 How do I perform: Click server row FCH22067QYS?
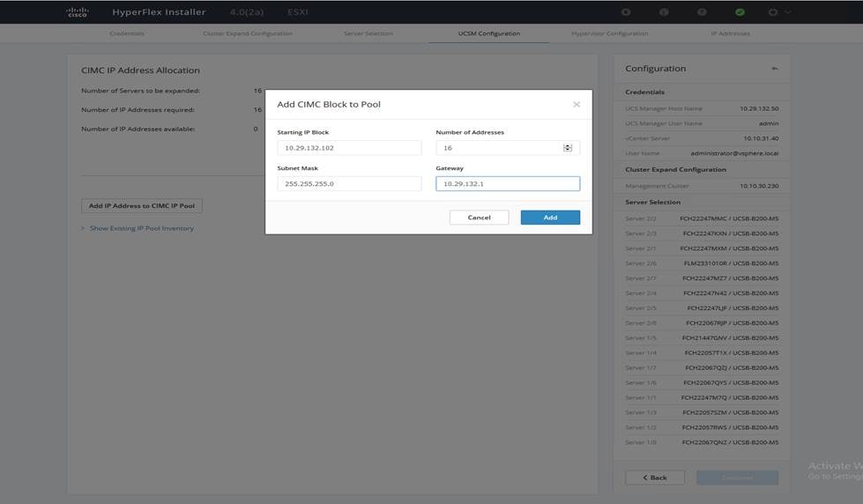(702, 382)
